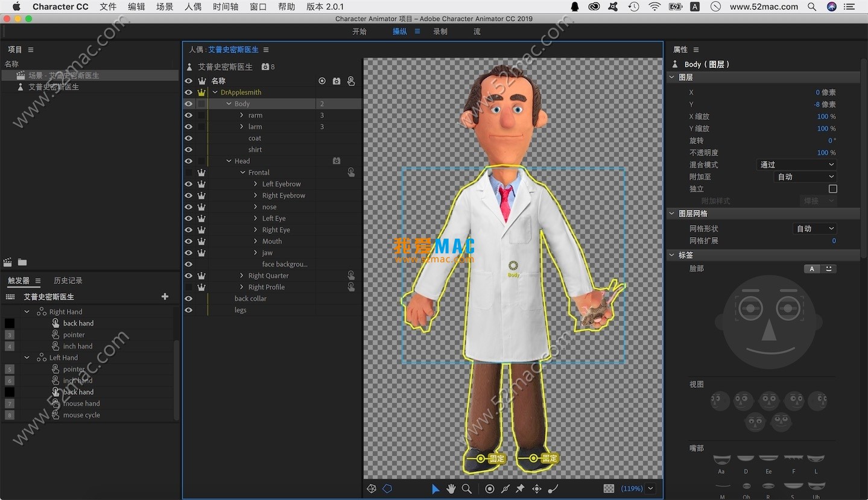The width and height of the screenshot is (868, 500).
Task: Select the Handle circle tool
Action: (x=490, y=489)
